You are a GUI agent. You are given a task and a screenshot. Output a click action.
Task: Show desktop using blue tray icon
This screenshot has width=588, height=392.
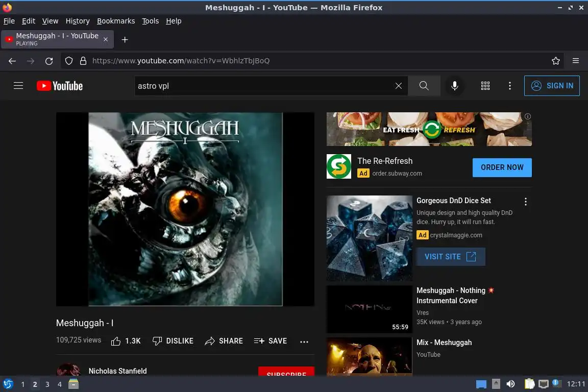click(481, 384)
